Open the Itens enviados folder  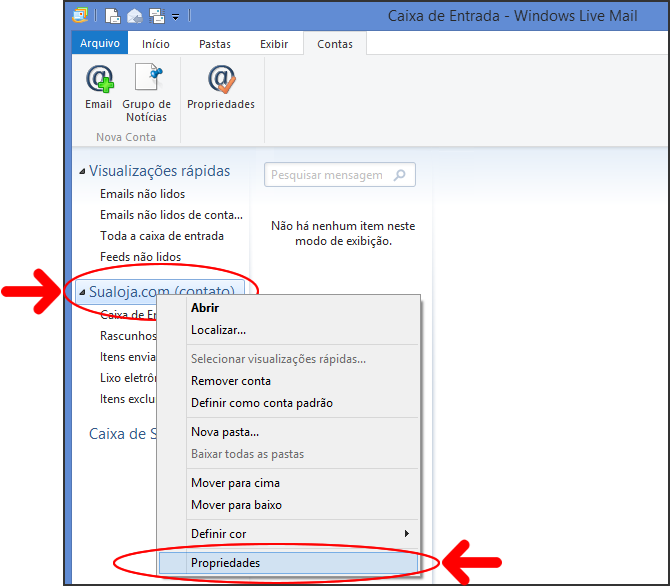[x=128, y=357]
